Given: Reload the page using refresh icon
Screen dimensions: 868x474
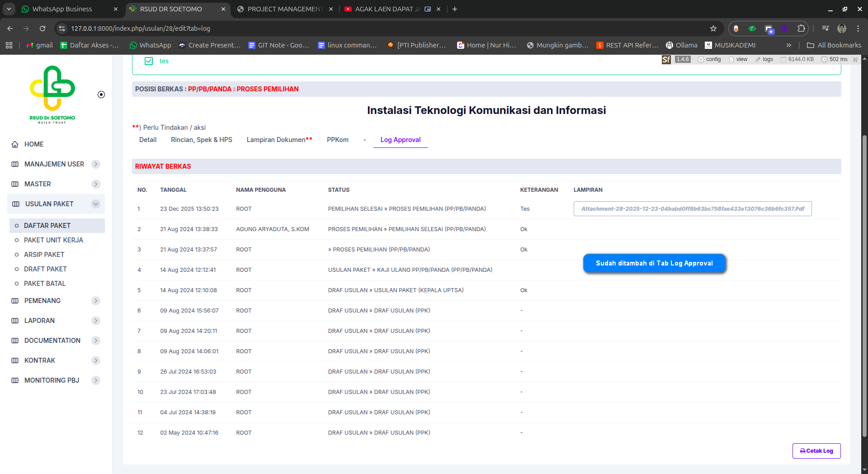Looking at the screenshot, I should (42, 28).
